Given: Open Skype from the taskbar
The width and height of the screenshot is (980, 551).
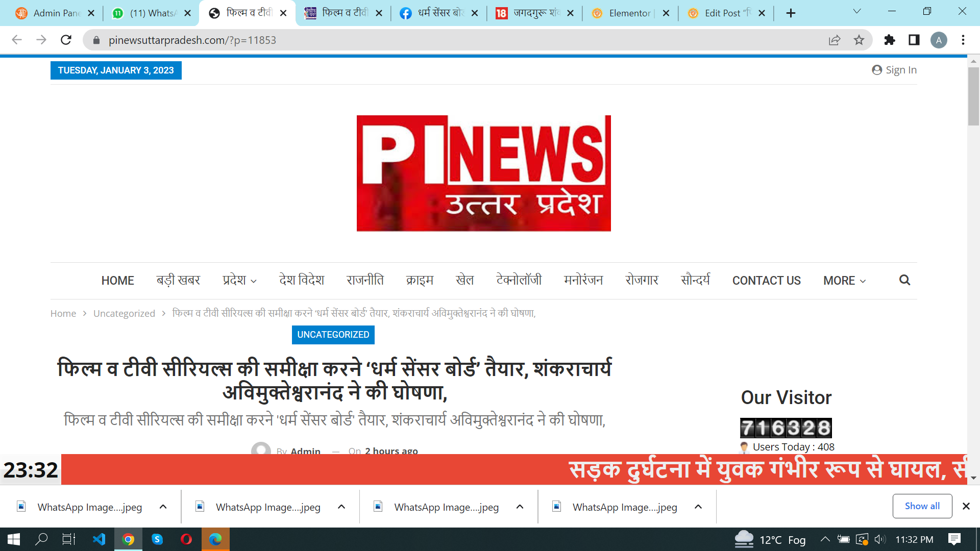Looking at the screenshot, I should [x=157, y=539].
